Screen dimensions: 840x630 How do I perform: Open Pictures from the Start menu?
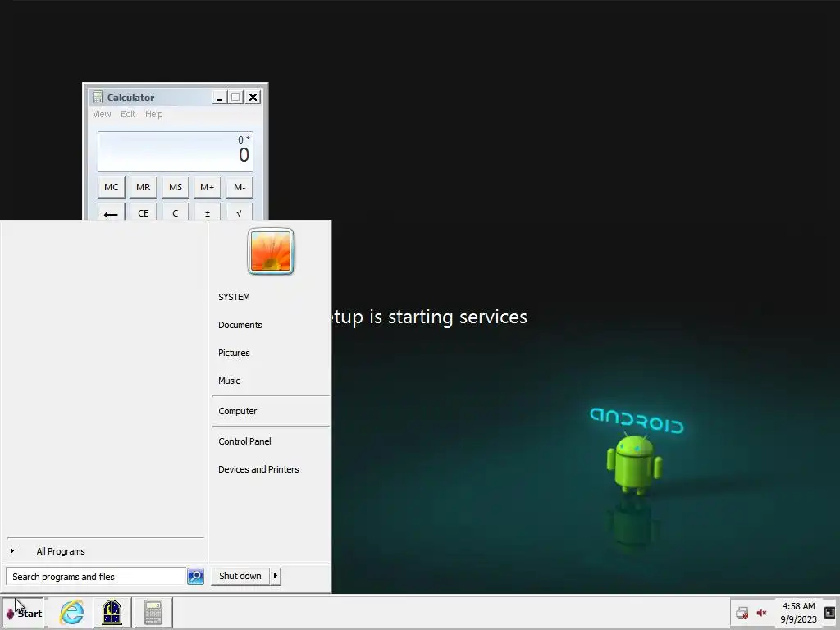[234, 353]
